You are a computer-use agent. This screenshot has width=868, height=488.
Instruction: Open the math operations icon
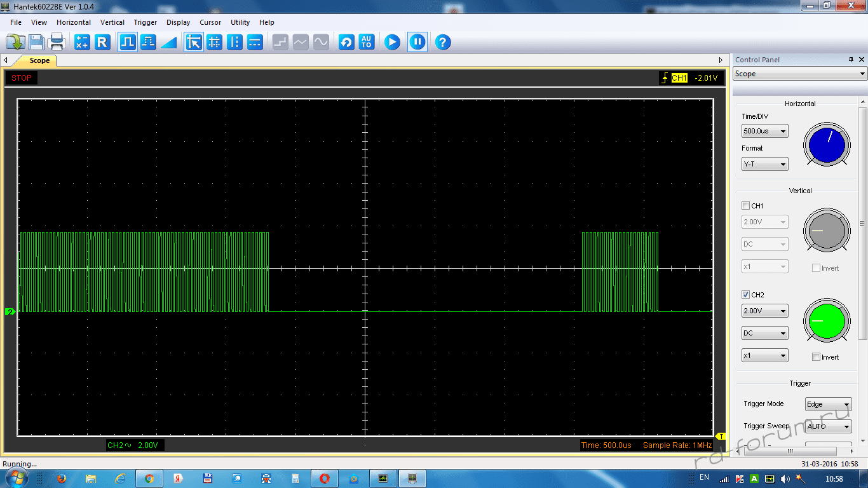tap(82, 43)
